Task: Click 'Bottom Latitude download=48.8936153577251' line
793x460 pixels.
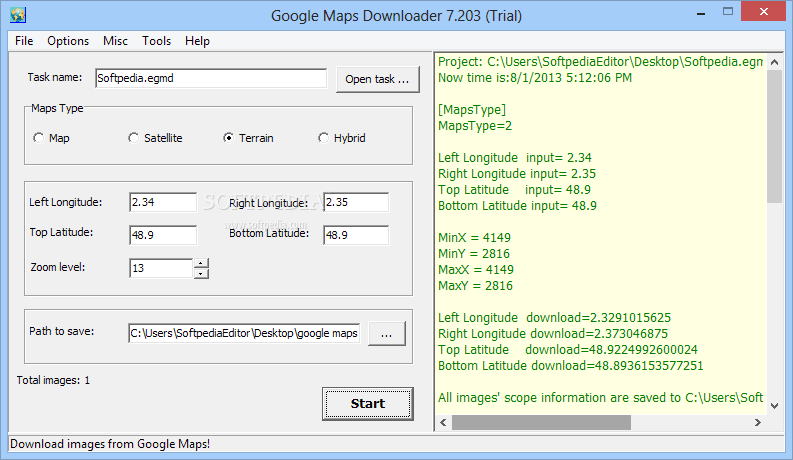Action: 570,365
